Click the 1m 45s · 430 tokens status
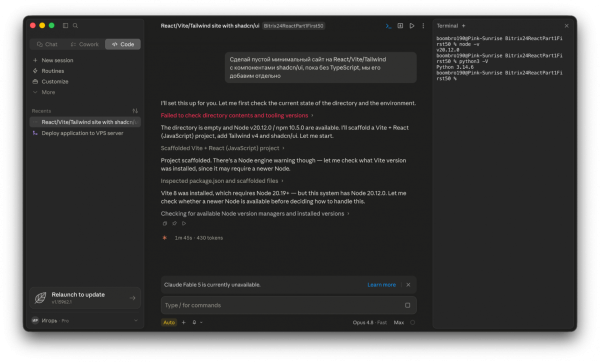Viewport: 600px width, 362px height. [199, 238]
